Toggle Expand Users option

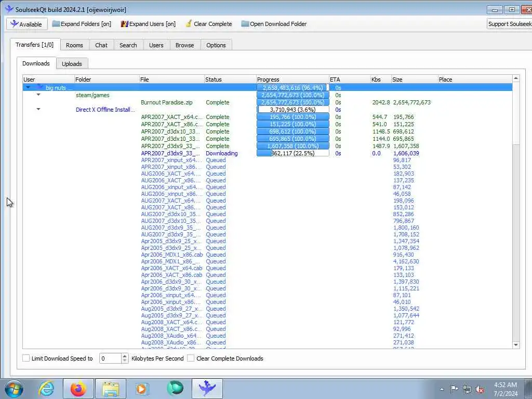click(x=148, y=24)
